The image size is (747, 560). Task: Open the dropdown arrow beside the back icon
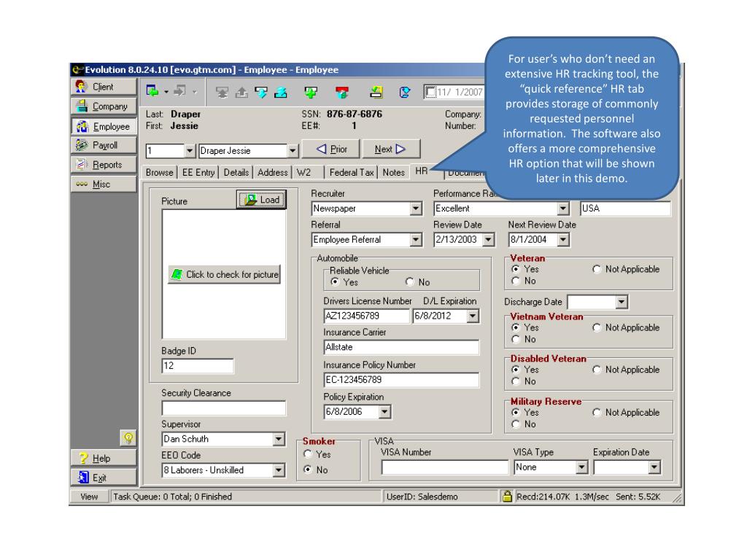coord(166,91)
